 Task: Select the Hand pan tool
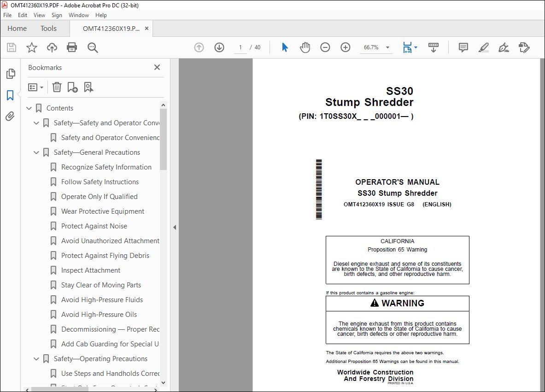pyautogui.click(x=305, y=47)
